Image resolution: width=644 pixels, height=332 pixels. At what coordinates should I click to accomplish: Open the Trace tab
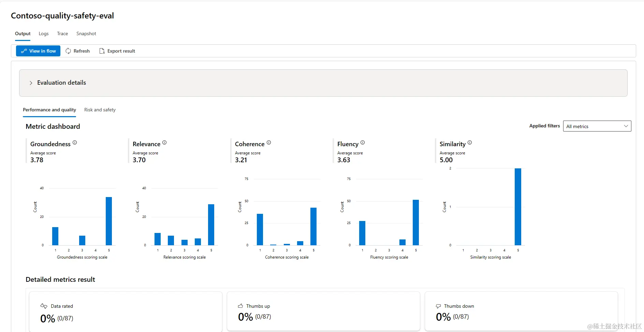coord(62,33)
